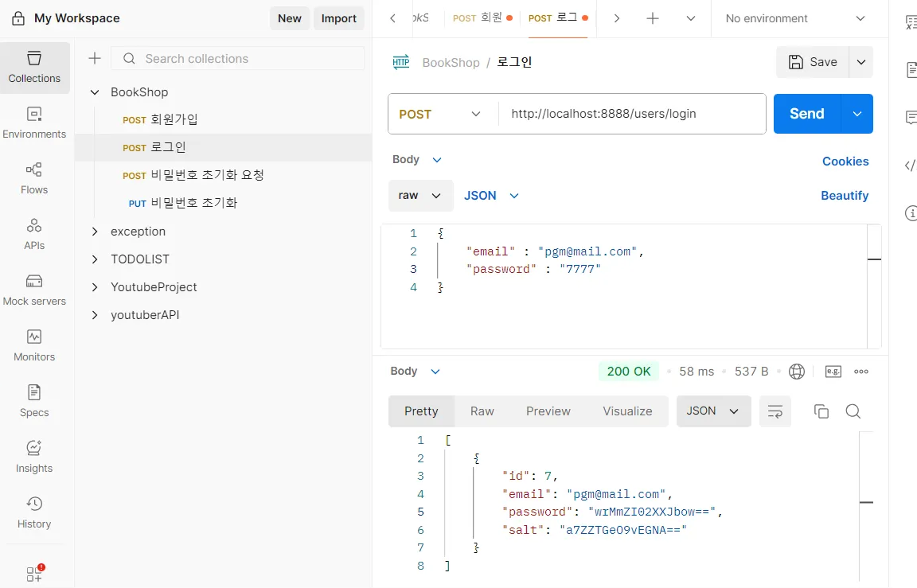Screen dimensions: 917x588
Task: Save response as example with e.g. icon
Action: pos(833,371)
